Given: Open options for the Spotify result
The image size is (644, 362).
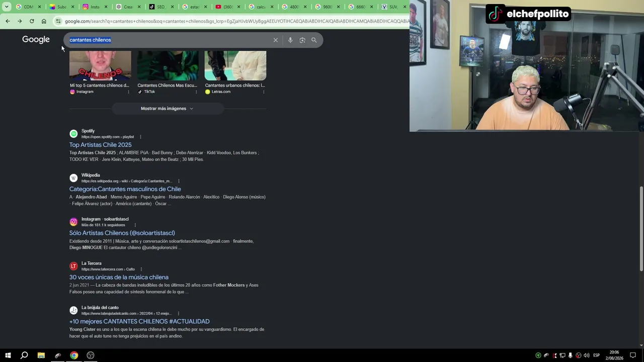Looking at the screenshot, I should [x=140, y=137].
